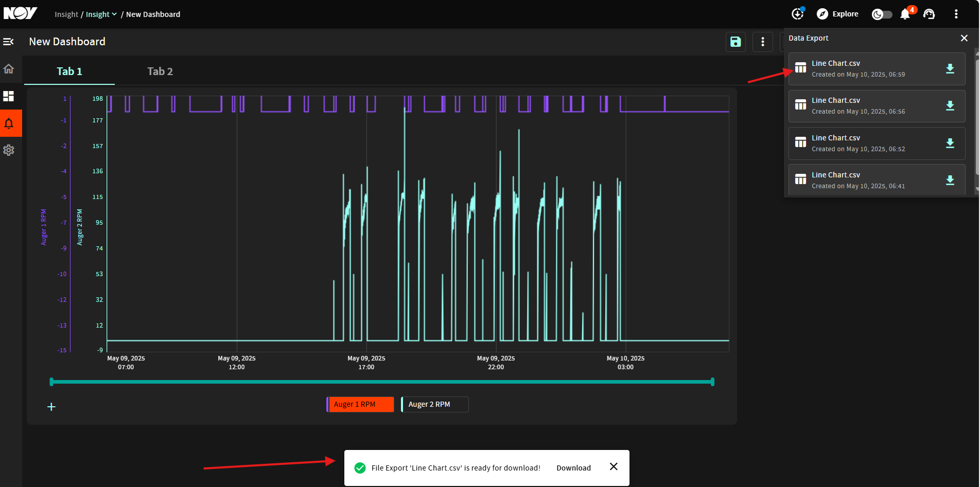Click the Data Export panel scrollbar
The image size is (980, 487).
[977, 118]
